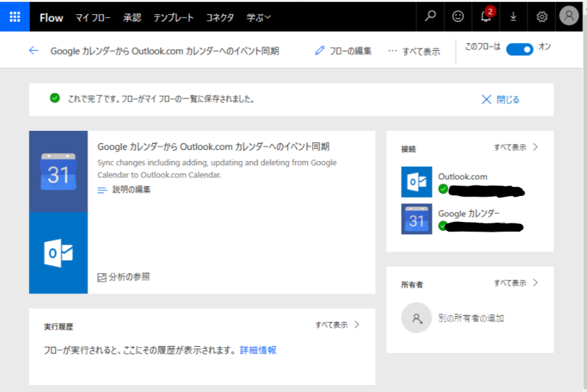Open the app launcher waffle icon
587x392 pixels.
14,17
